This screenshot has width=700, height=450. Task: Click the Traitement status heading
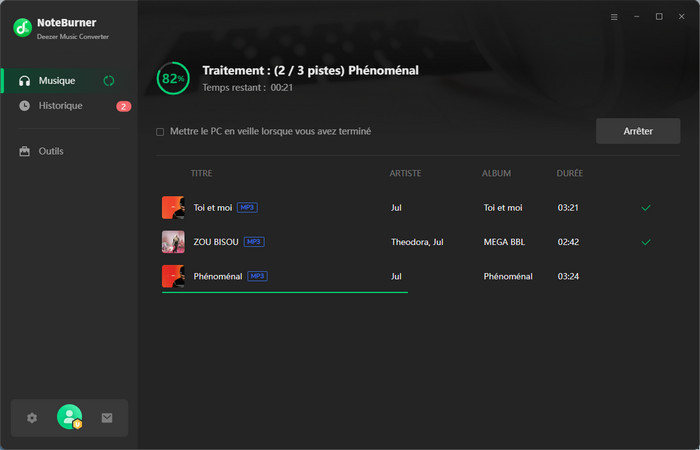pos(311,71)
